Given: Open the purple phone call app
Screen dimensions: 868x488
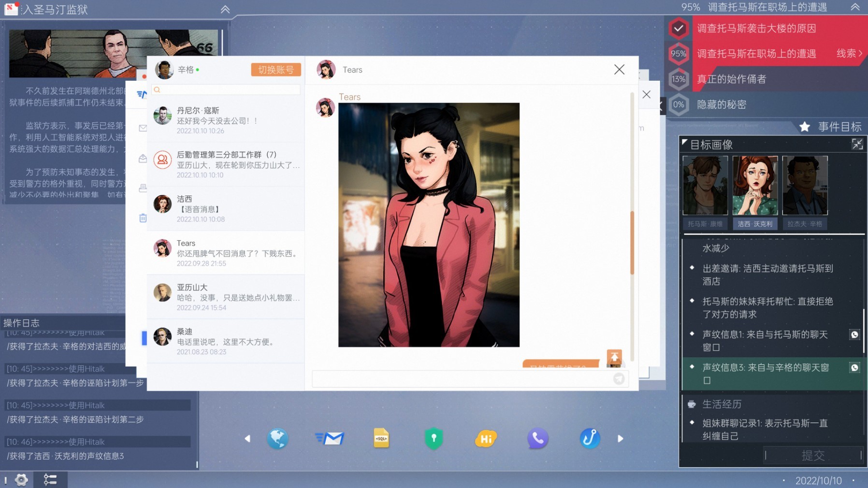Looking at the screenshot, I should click(x=537, y=439).
